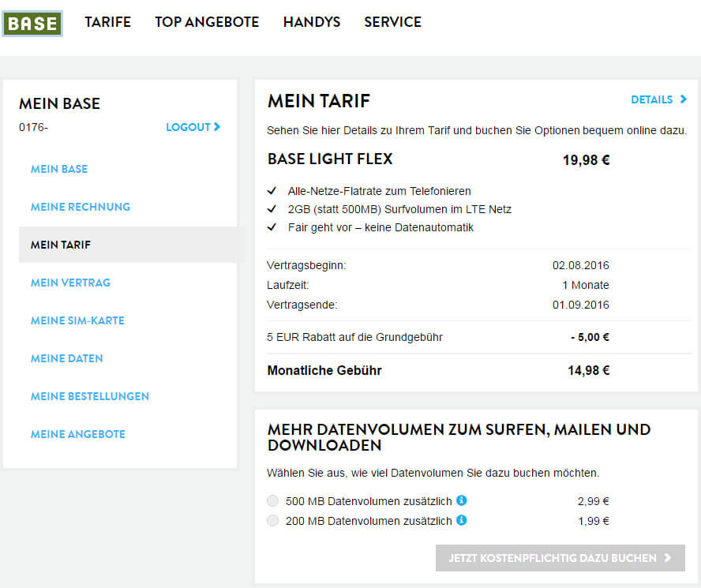Click the 1,99 € price
Viewport: 701px width, 588px height.
(x=594, y=521)
